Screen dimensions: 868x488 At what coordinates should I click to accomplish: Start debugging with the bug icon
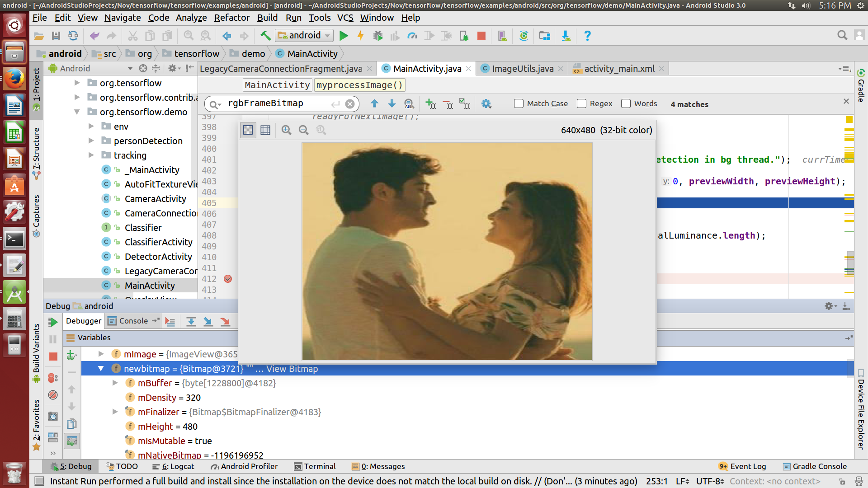(x=378, y=35)
